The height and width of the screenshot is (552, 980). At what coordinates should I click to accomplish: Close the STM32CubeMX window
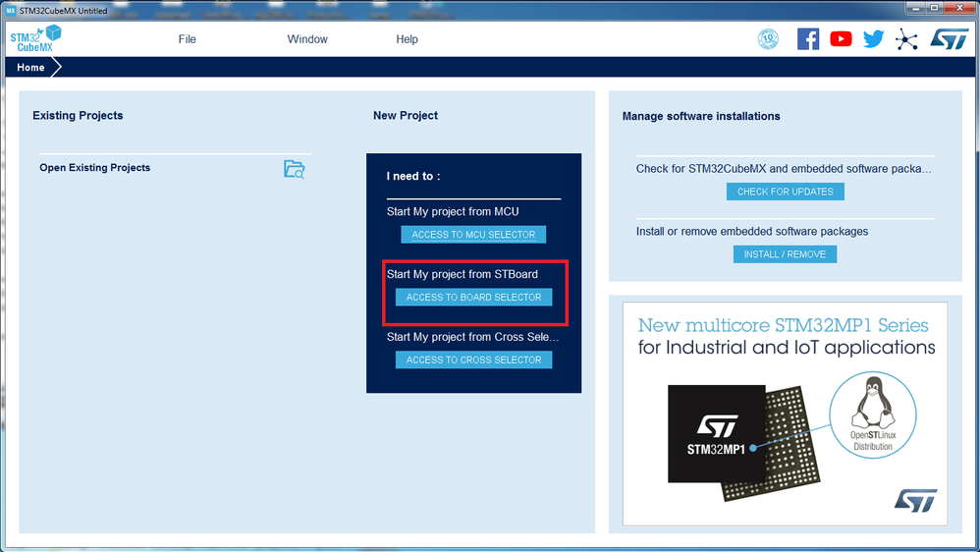[959, 8]
